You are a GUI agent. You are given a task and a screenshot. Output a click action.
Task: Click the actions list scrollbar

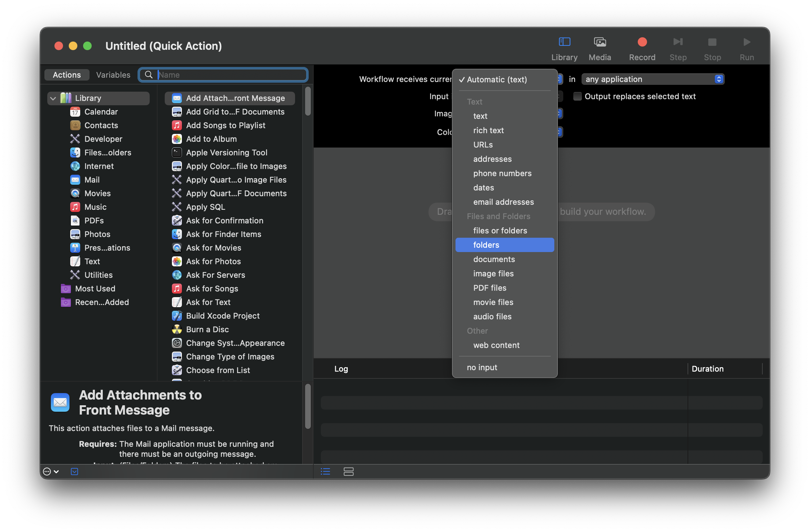click(x=308, y=101)
